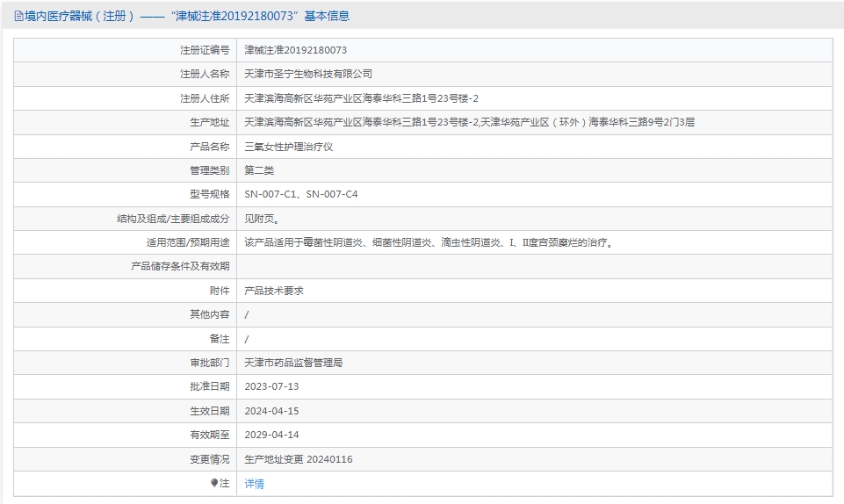Click the 有效期至 row label

[209, 435]
